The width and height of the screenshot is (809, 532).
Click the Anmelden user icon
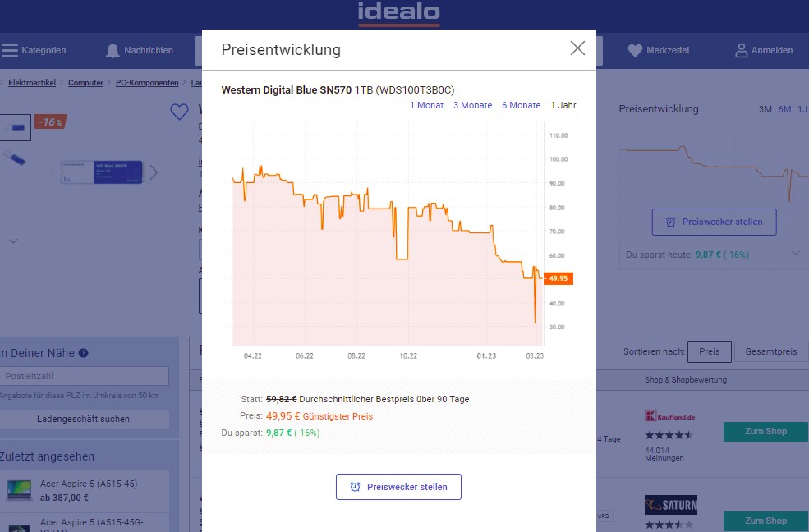[x=742, y=50]
